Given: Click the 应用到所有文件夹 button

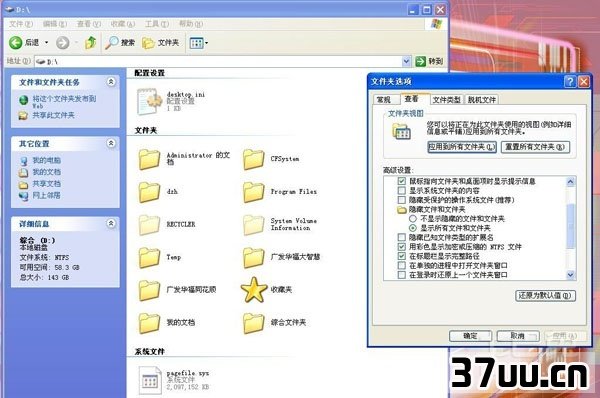Looking at the screenshot, I should (x=462, y=147).
